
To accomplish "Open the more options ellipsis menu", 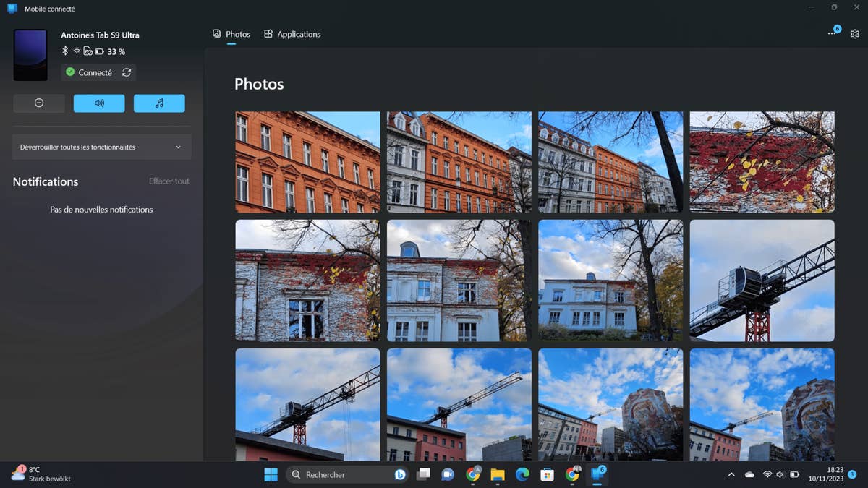I will tap(832, 34).
